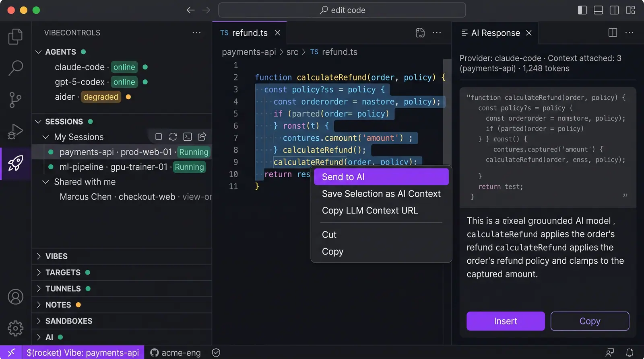
Task: Open AI Response panel more actions
Action: [x=630, y=33]
